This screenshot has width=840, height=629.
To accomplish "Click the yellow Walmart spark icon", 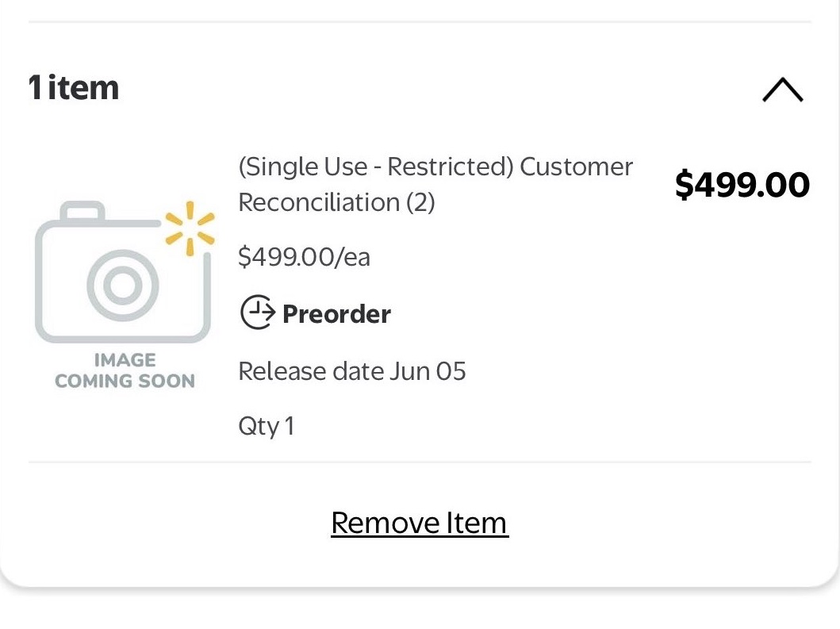I will coord(190,228).
